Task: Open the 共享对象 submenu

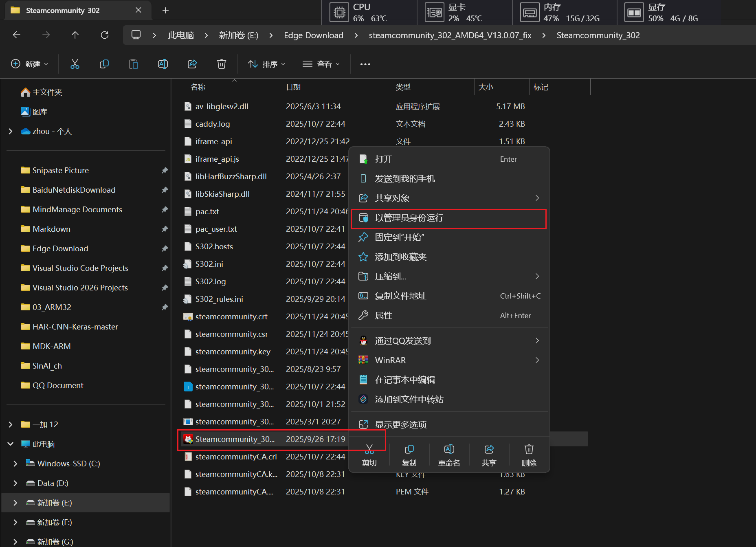Action: click(449, 198)
